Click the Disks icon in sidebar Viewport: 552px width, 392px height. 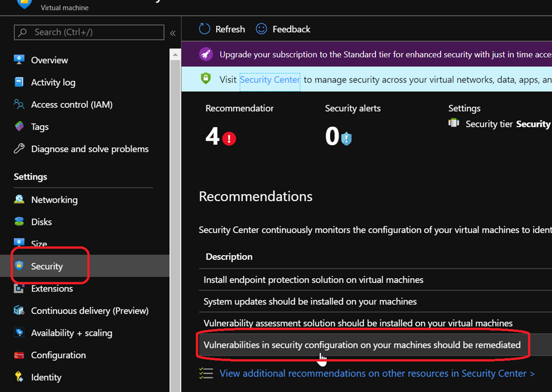[x=19, y=222]
